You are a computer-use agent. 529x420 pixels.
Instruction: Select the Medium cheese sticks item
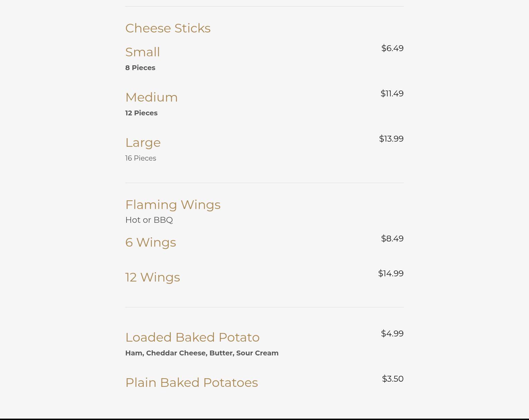tap(151, 97)
